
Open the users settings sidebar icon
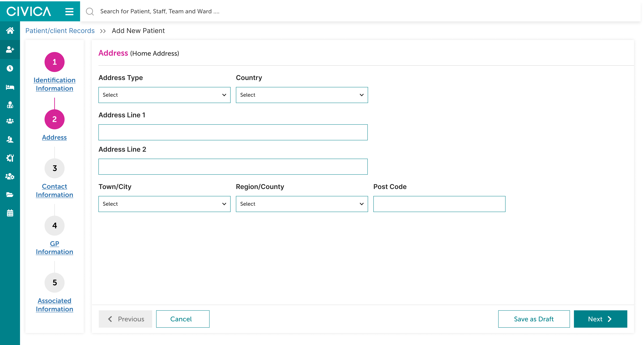10,176
